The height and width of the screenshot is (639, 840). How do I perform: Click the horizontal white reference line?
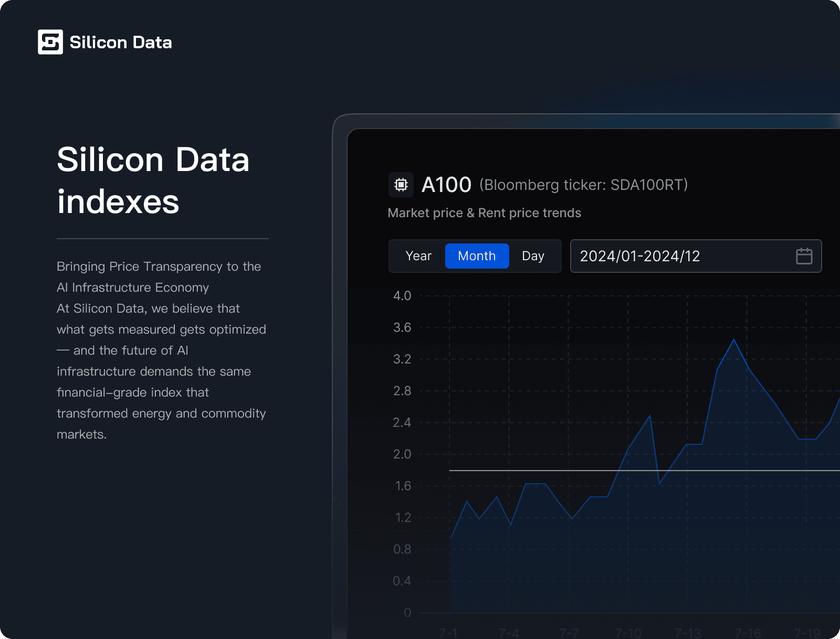525,471
